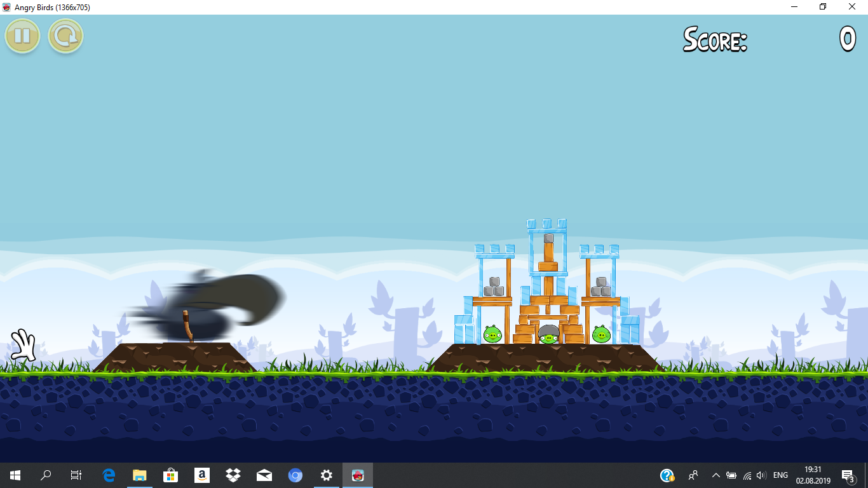Screen dimensions: 868x488
Task: Click the green pig under the right tower
Action: [601, 334]
